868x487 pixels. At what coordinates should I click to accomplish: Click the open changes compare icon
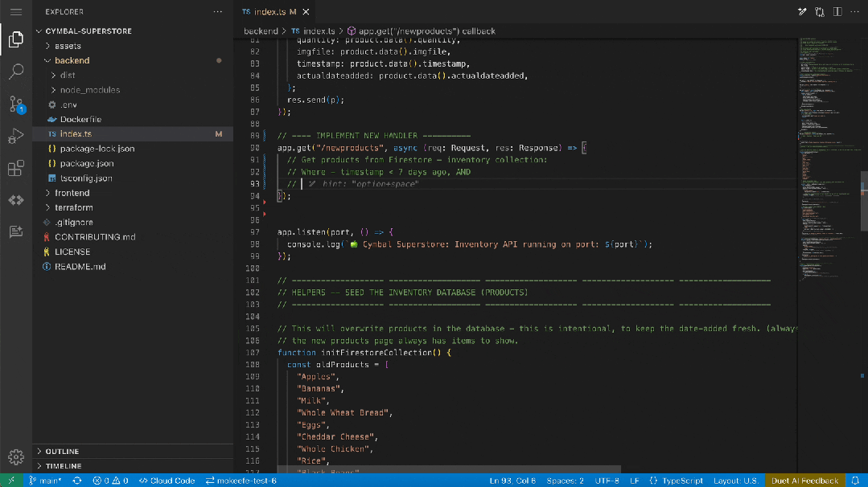pyautogui.click(x=820, y=11)
